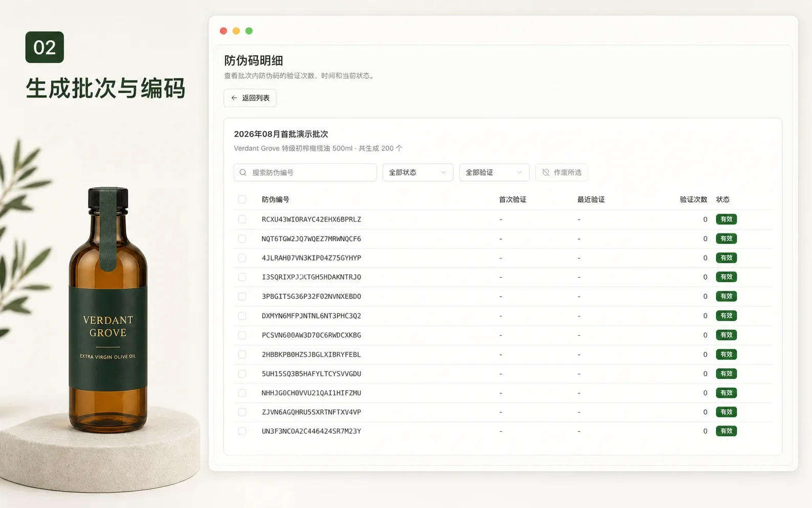Tick the checkbox for code starting 5UH15SQ3

242,374
